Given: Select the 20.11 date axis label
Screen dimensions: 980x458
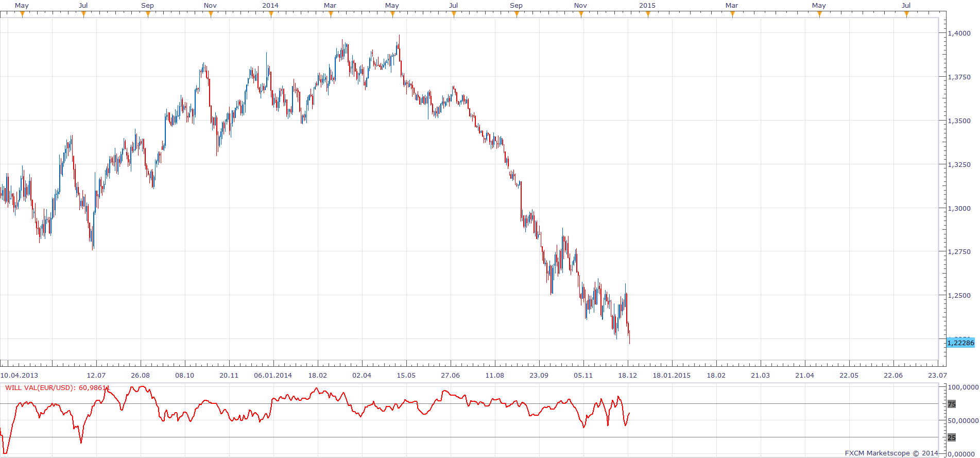Looking at the screenshot, I should pyautogui.click(x=229, y=375).
